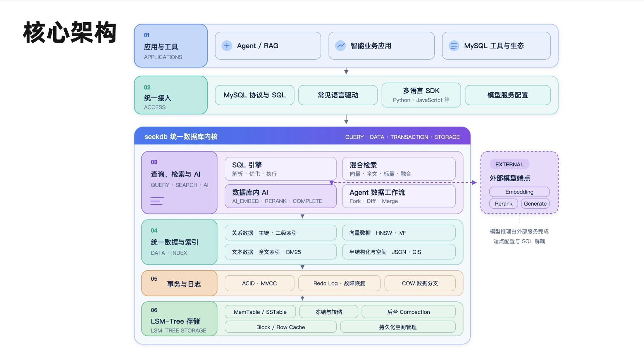Open the 04 统一数据与索引 card
644x363 pixels.
tap(179, 242)
